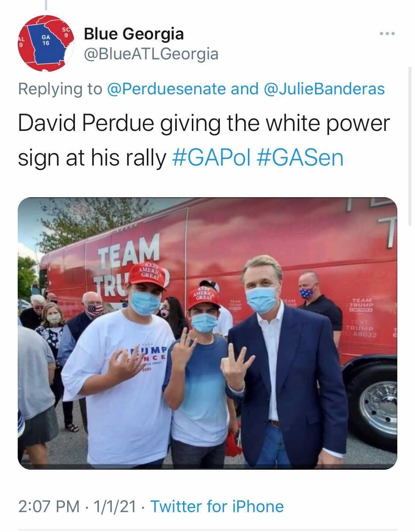Open the #GASen hashtag
This screenshot has height=532, width=415.
(299, 157)
